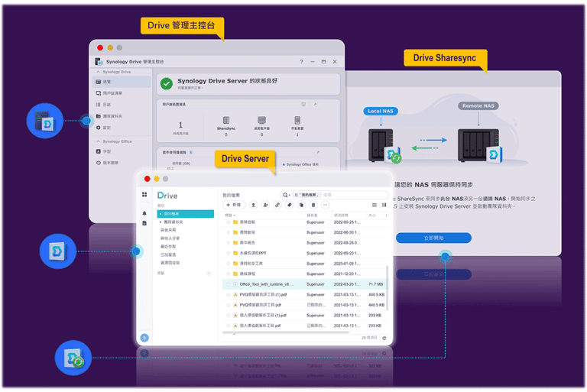Click the refresh icon at the bottom of Drive file list
Image resolution: width=587 pixels, height=392 pixels.
click(384, 338)
